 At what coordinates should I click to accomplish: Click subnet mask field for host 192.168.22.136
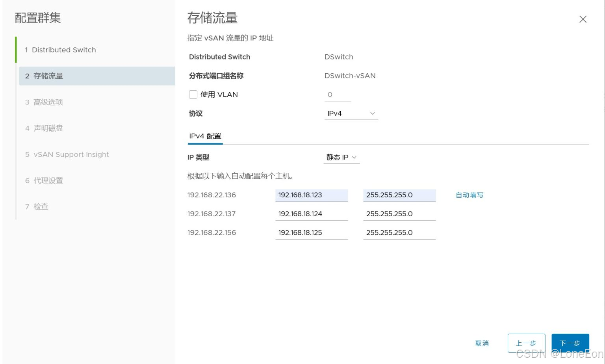pyautogui.click(x=399, y=195)
